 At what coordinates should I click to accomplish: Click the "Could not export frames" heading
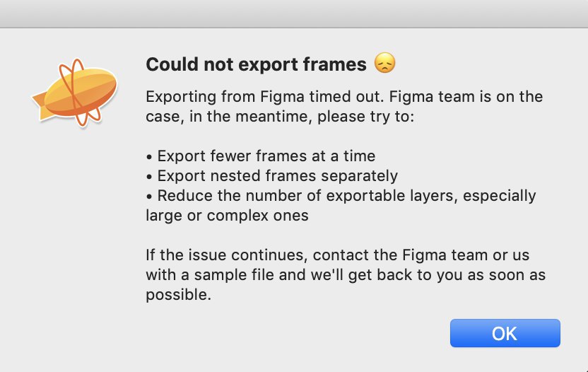coord(256,64)
